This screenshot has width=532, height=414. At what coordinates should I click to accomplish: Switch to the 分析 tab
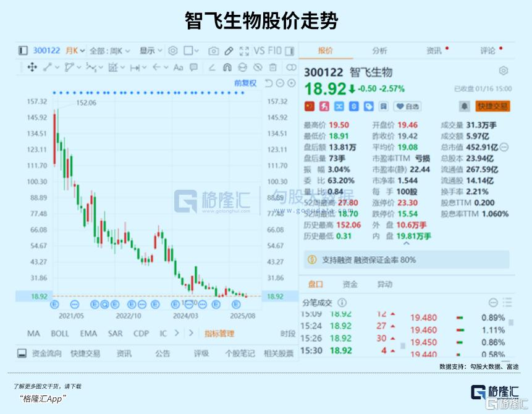[379, 51]
